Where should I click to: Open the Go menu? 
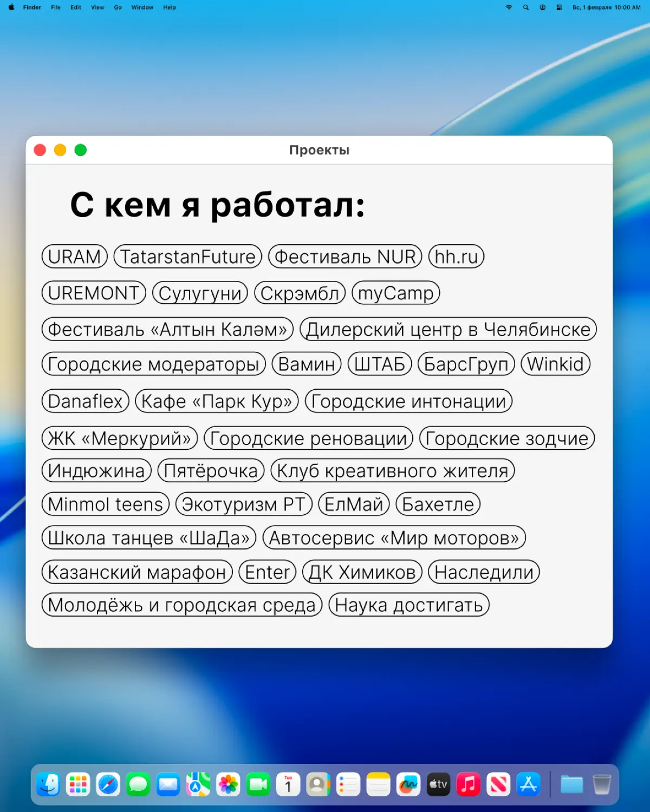pos(118,8)
